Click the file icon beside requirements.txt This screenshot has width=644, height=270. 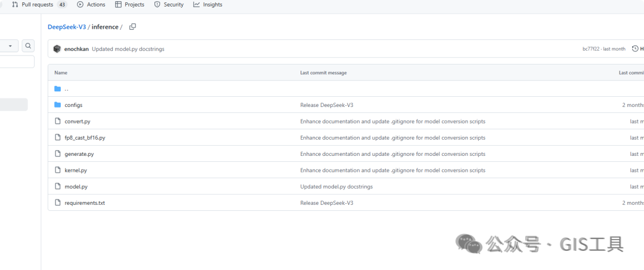pyautogui.click(x=57, y=202)
